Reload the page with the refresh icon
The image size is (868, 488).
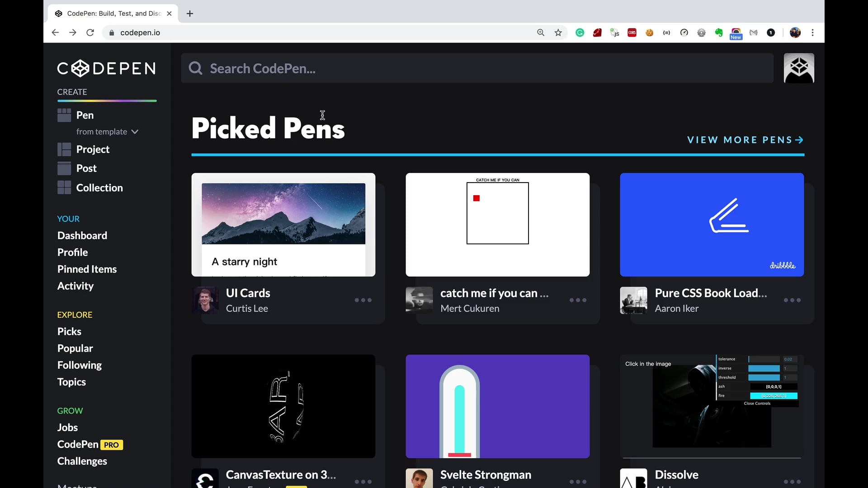[x=90, y=33]
